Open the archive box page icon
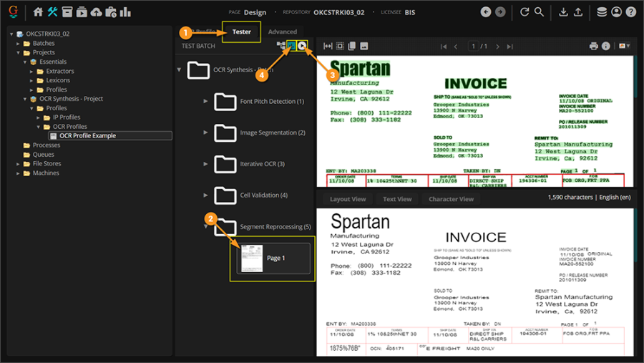 [67, 12]
